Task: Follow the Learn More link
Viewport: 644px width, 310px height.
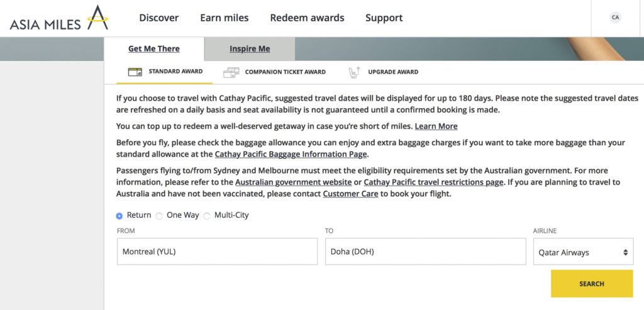Action: click(436, 126)
